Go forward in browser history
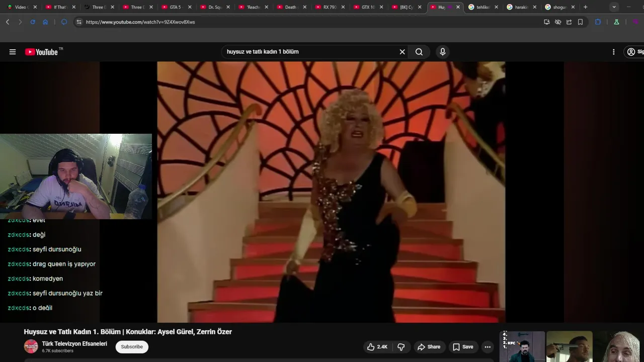The image size is (644, 362). [20, 22]
